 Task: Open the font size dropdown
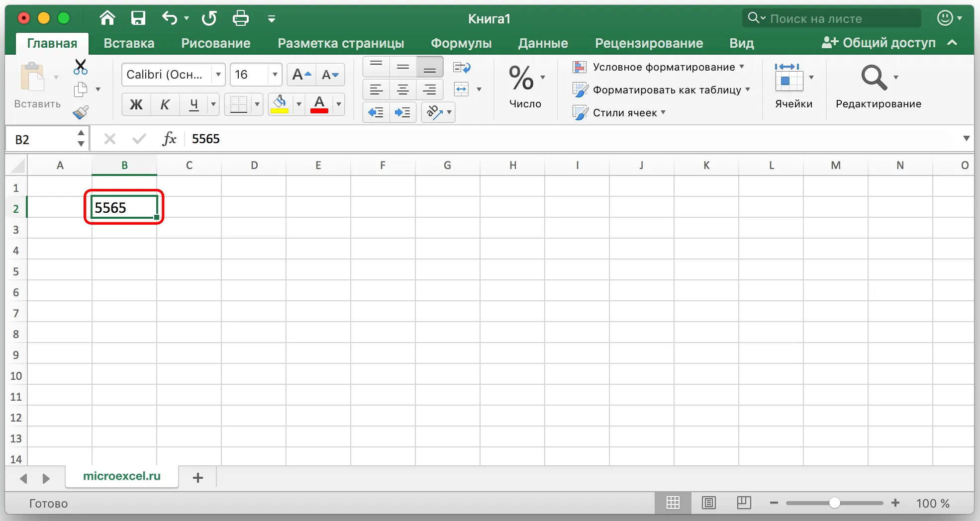[275, 75]
